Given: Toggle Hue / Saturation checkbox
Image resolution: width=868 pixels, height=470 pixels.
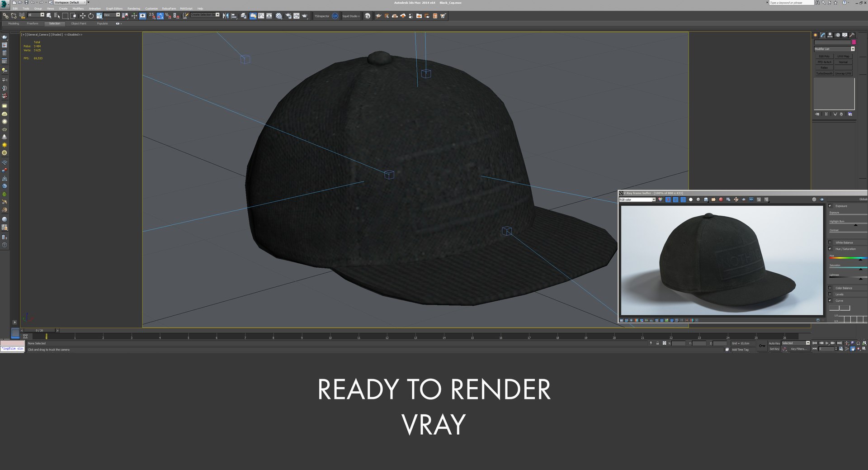Looking at the screenshot, I should click(x=830, y=249).
